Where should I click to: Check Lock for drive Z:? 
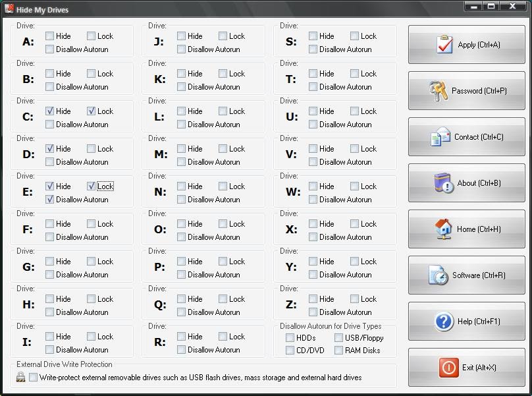coord(354,299)
